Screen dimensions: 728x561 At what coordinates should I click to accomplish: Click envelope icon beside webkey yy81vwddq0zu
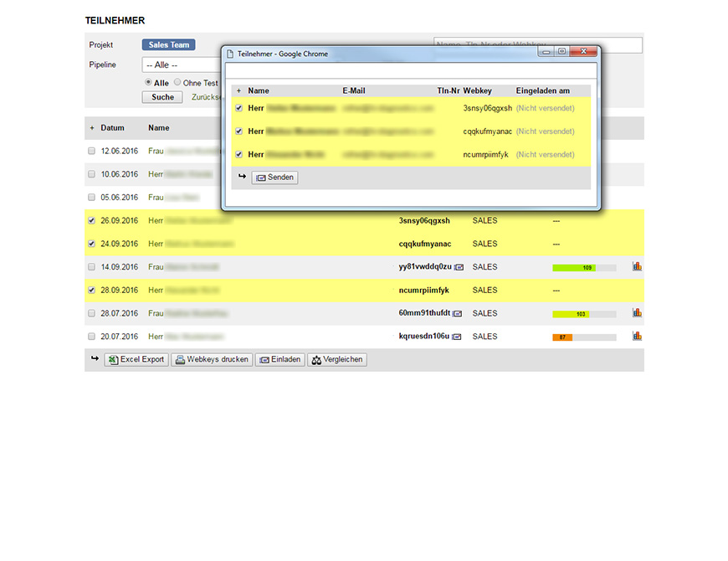pyautogui.click(x=459, y=268)
